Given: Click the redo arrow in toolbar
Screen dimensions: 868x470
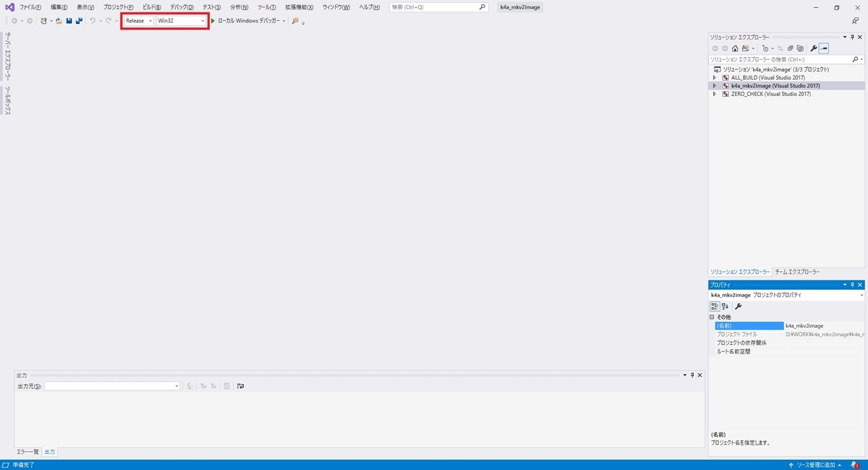Looking at the screenshot, I should [x=109, y=21].
